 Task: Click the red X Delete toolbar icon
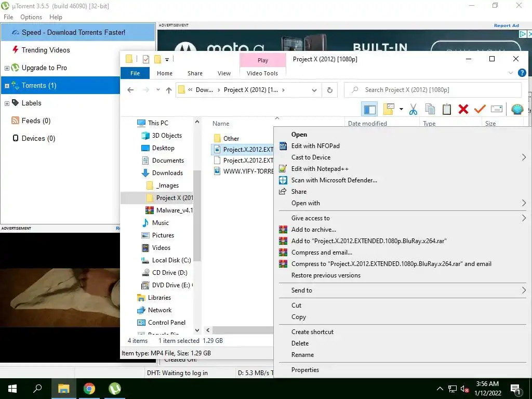pos(463,109)
